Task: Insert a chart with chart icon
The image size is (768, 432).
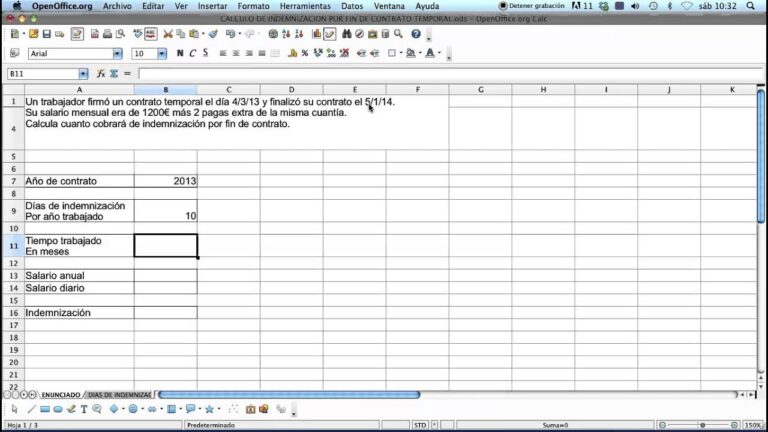Action: coord(317,34)
